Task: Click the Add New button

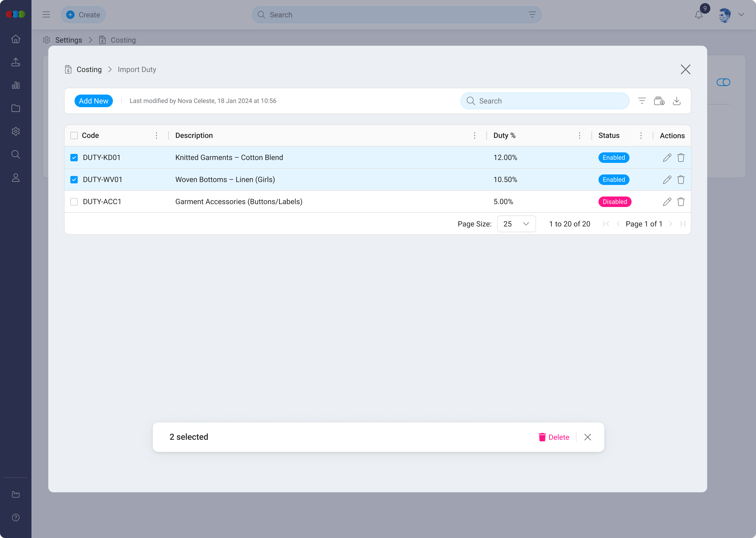Action: (x=94, y=101)
